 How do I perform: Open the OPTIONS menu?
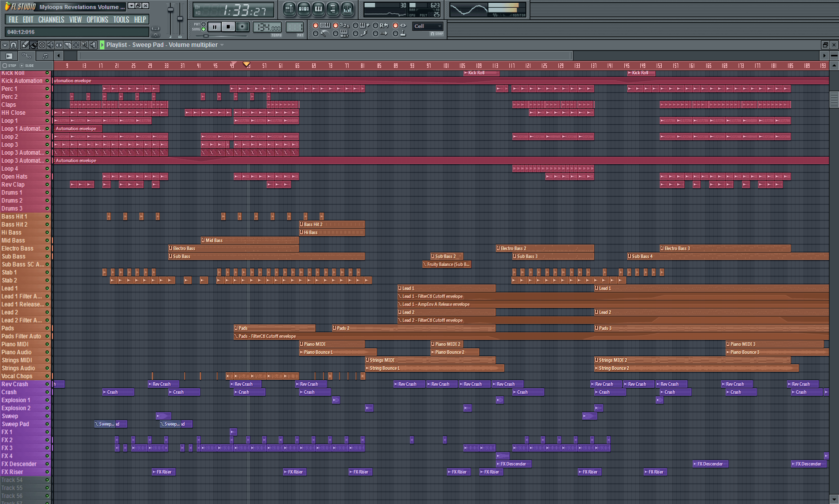(97, 19)
